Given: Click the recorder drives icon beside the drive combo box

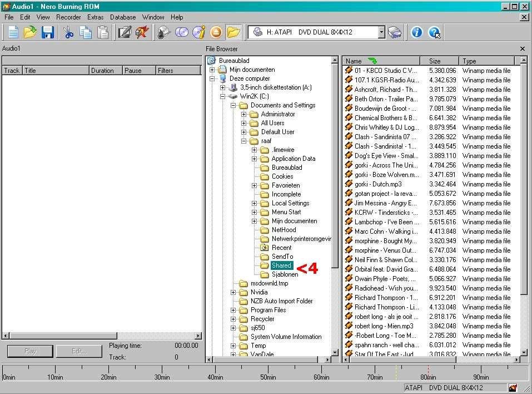Looking at the screenshot, I should point(394,33).
